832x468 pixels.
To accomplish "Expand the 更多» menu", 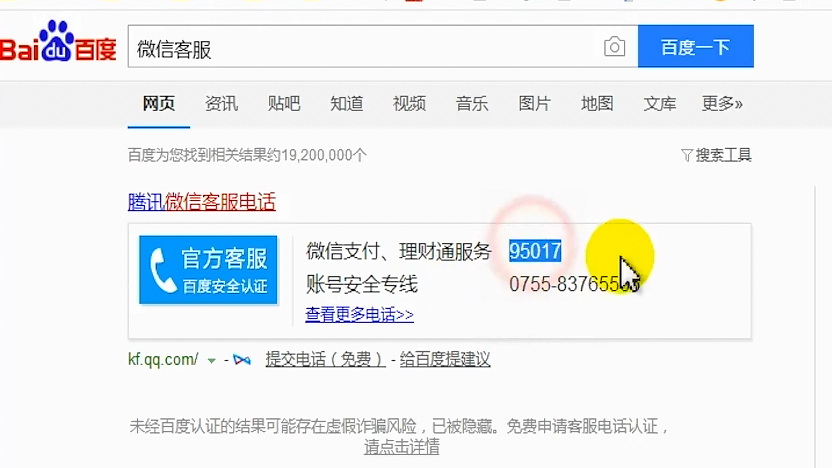I will point(722,103).
